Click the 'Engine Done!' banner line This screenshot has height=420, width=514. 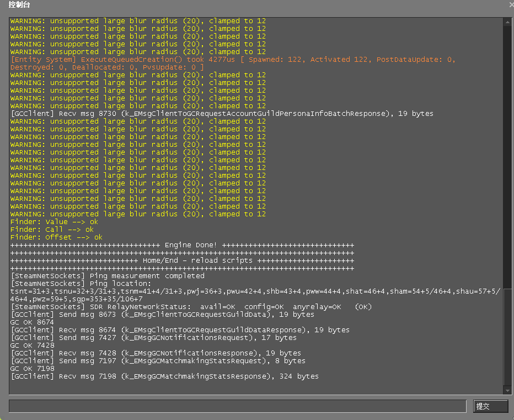pyautogui.click(x=182, y=245)
